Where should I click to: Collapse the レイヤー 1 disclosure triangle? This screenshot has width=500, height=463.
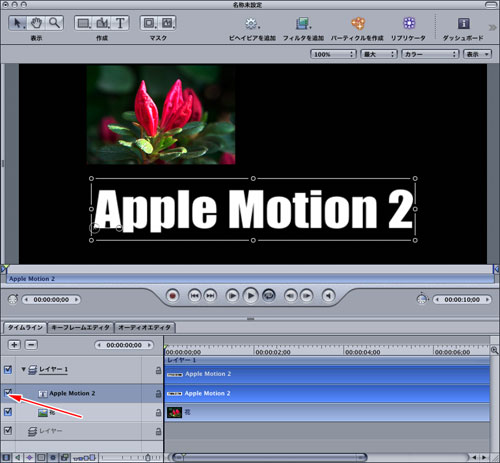[x=23, y=369]
